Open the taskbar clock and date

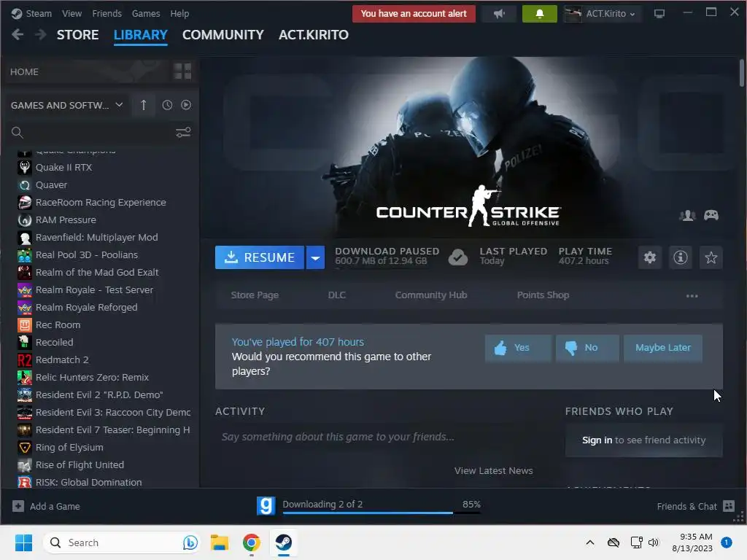pyautogui.click(x=692, y=542)
